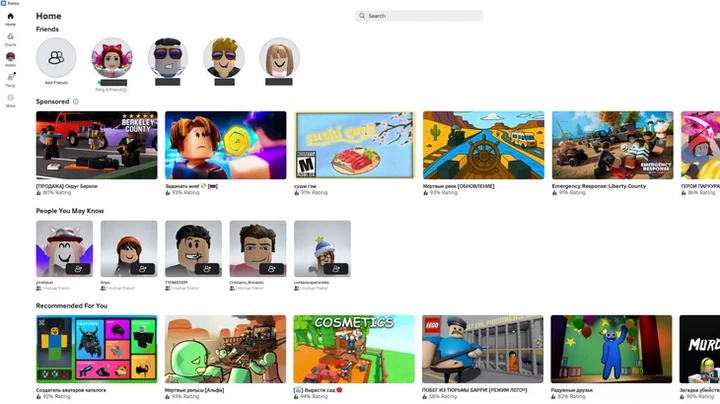Click inside the Search input field
This screenshot has height=404, width=720.
[419, 16]
